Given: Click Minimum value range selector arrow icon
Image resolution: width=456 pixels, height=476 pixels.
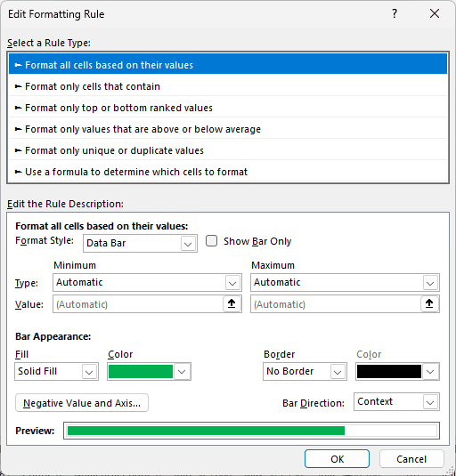Looking at the screenshot, I should (x=232, y=303).
